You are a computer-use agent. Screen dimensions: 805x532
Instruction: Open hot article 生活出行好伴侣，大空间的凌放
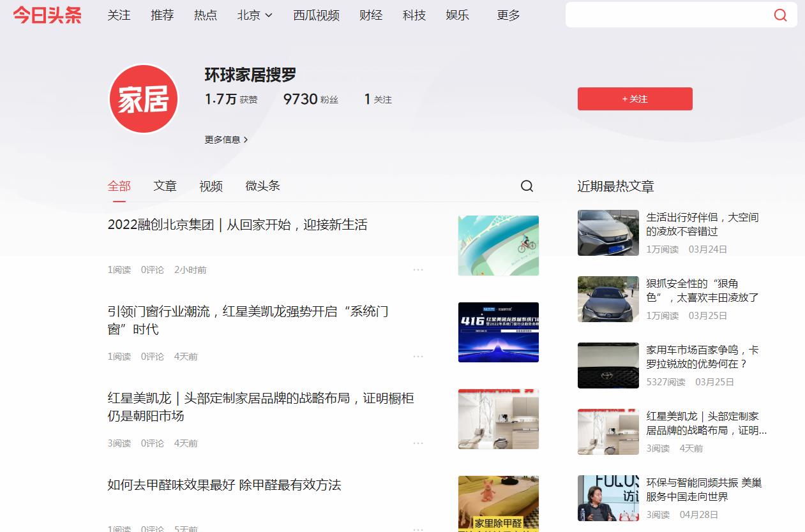(x=702, y=225)
